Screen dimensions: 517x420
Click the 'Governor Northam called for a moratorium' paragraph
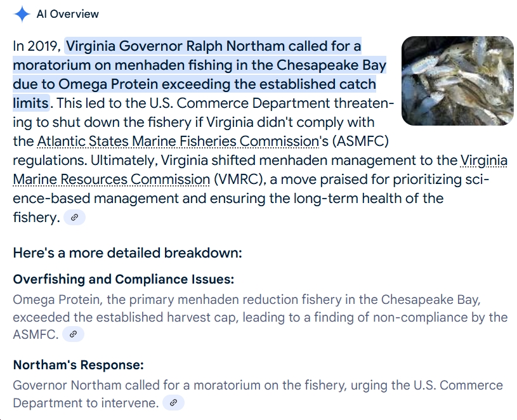pos(258,394)
